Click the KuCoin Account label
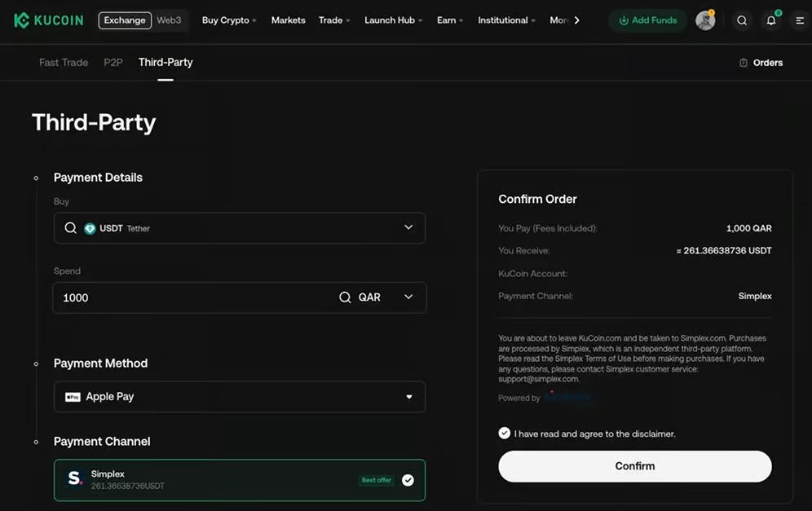Screen dimensions: 812x511 533,273
